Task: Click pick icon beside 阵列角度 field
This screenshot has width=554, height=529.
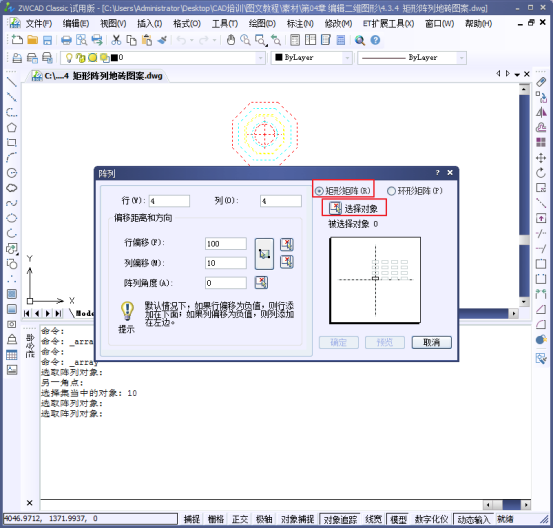Action: 261,282
